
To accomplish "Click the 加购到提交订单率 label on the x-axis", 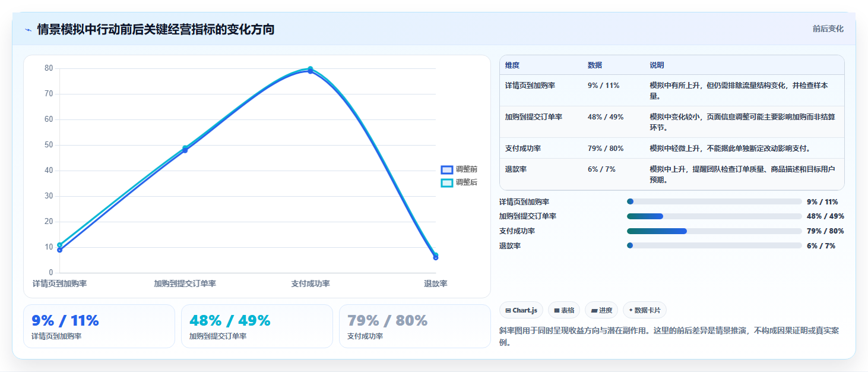I will (185, 283).
